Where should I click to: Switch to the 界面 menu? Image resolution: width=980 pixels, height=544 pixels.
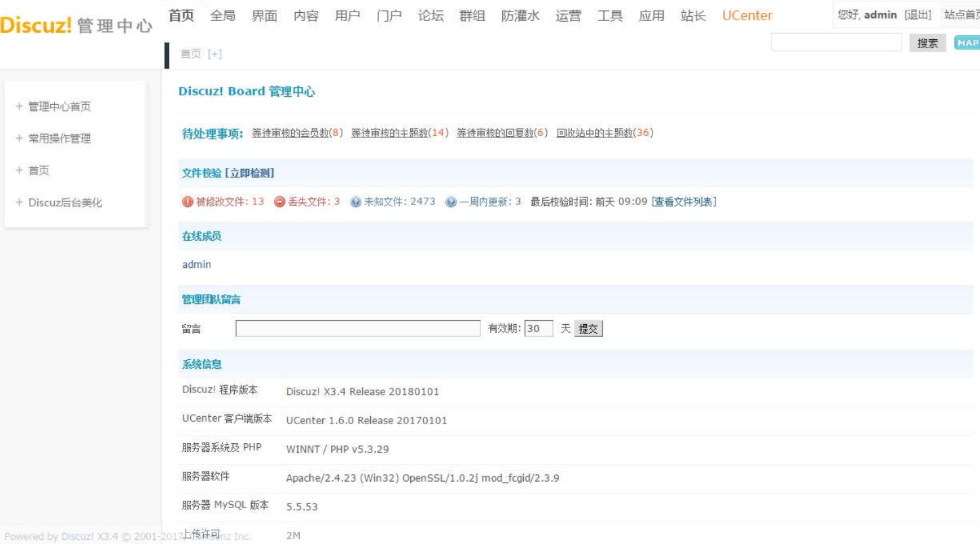point(265,16)
